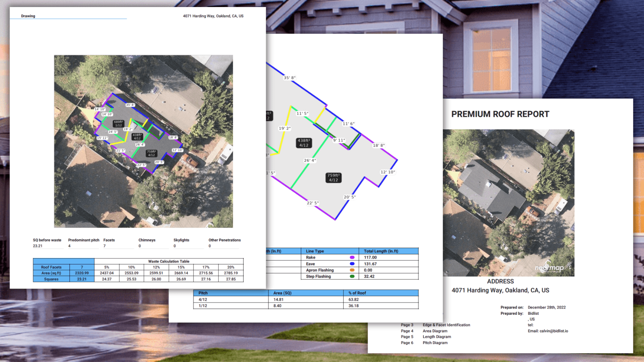
Task: Open Page 4 Area Diagram entry
Action: coord(435,331)
